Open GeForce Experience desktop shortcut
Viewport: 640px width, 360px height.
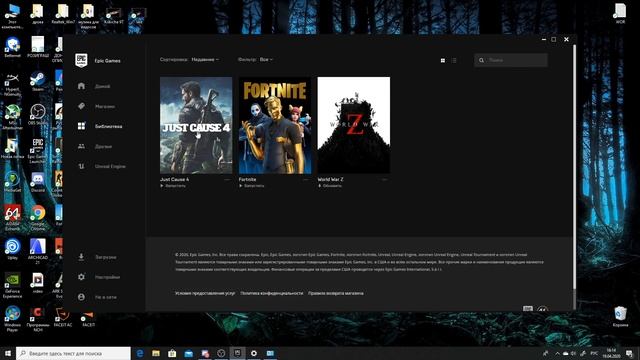pyautogui.click(x=12, y=285)
